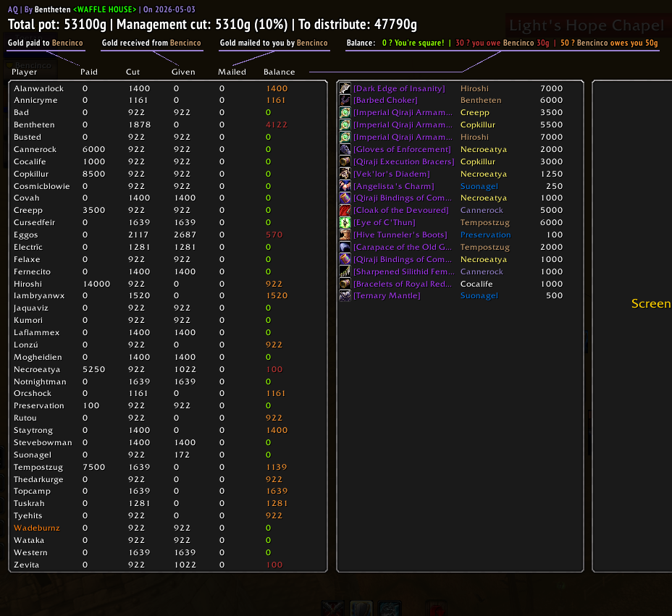Select player Wadeburnz in the list
672x616 pixels.
tap(37, 528)
